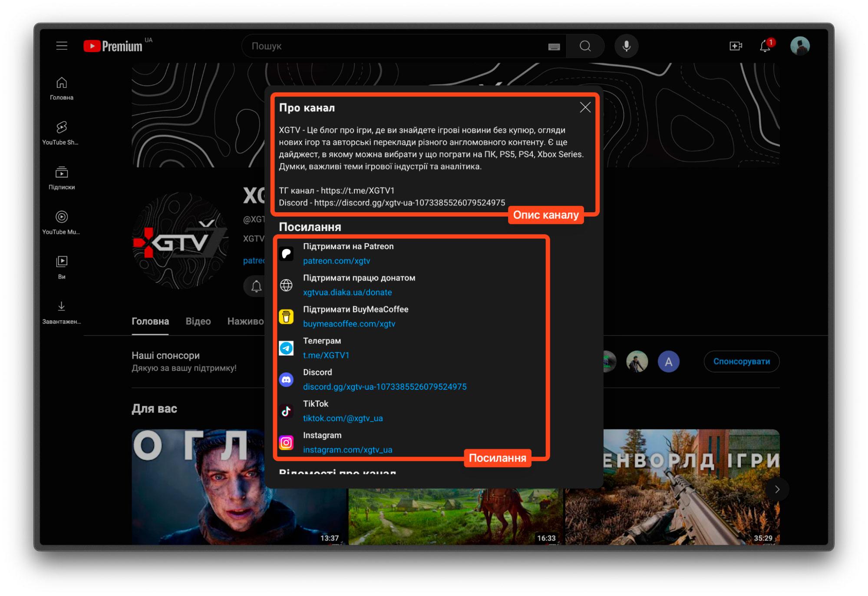Click the sponsor avatar with letter A
This screenshot has height=596, width=868.
coord(669,361)
